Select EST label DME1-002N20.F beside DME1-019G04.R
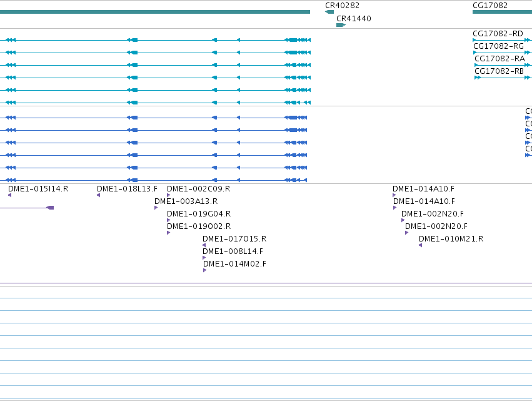 [x=432, y=214]
